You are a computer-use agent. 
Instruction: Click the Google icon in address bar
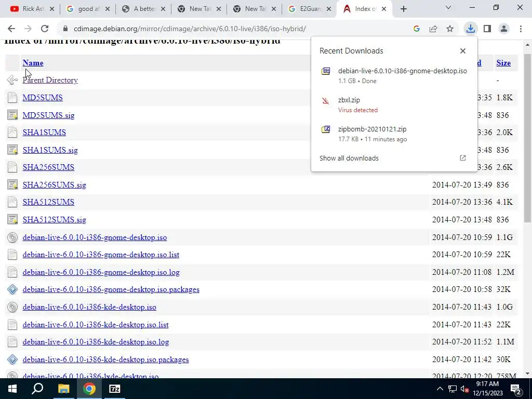[417, 29]
